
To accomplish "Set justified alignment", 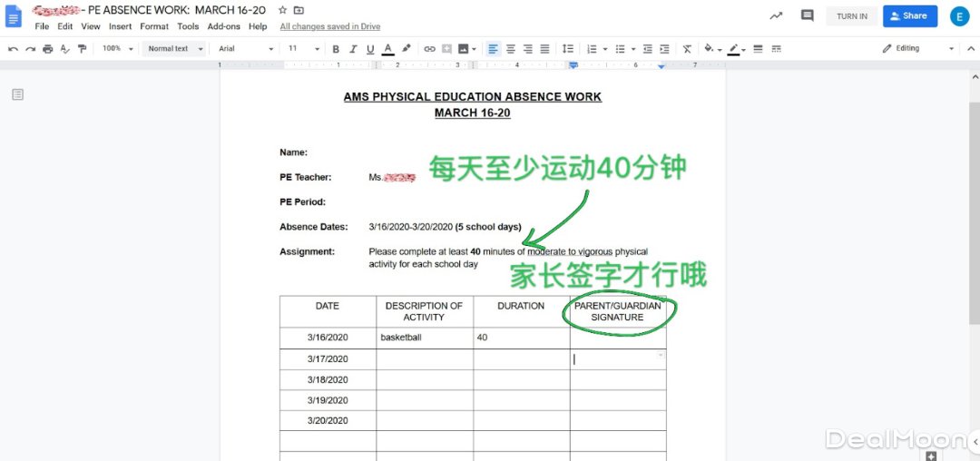I will coord(545,49).
